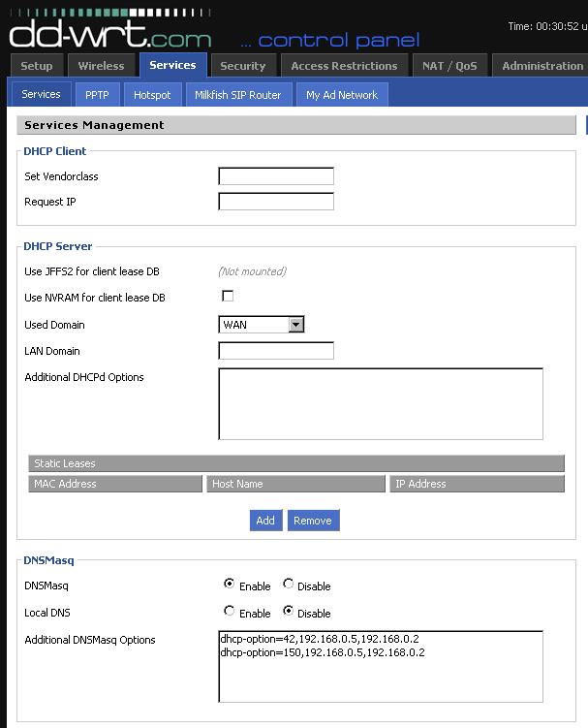
Task: Open the Security tab
Action: [242, 66]
